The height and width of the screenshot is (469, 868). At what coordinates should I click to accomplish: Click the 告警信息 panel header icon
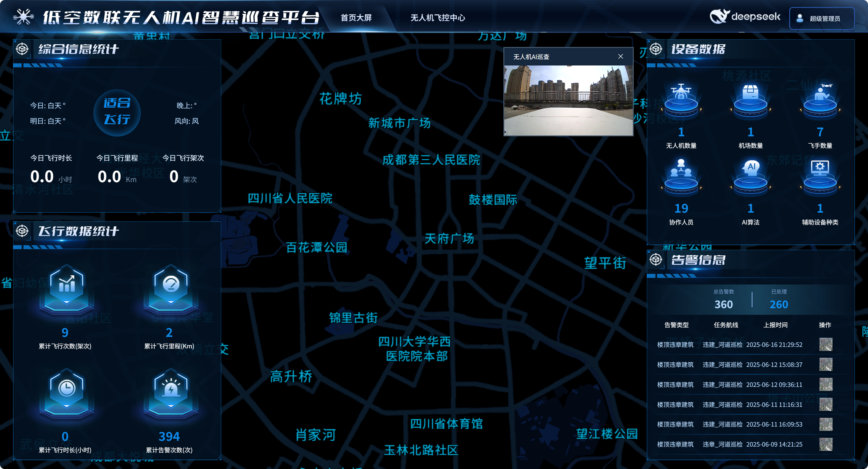pyautogui.click(x=656, y=260)
